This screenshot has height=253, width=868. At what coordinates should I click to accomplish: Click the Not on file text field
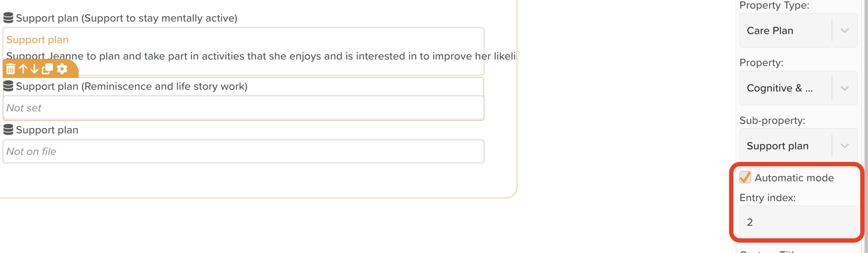tap(243, 151)
